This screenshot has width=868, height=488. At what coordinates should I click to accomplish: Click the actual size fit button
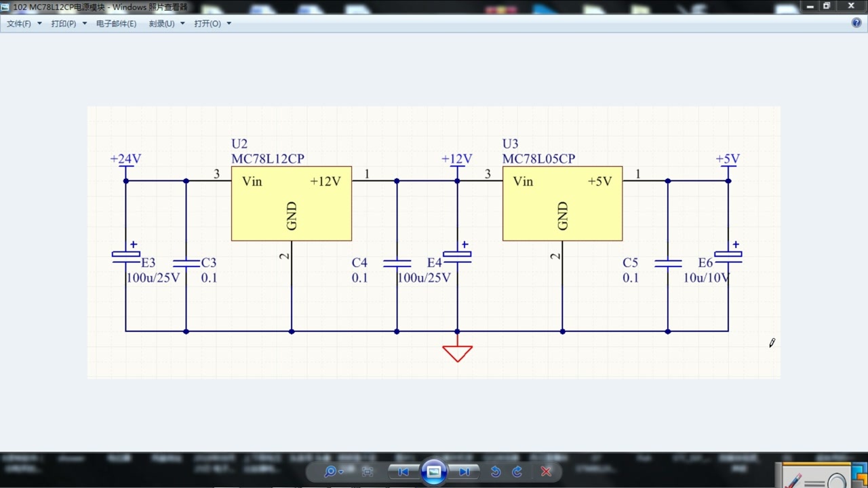point(368,472)
